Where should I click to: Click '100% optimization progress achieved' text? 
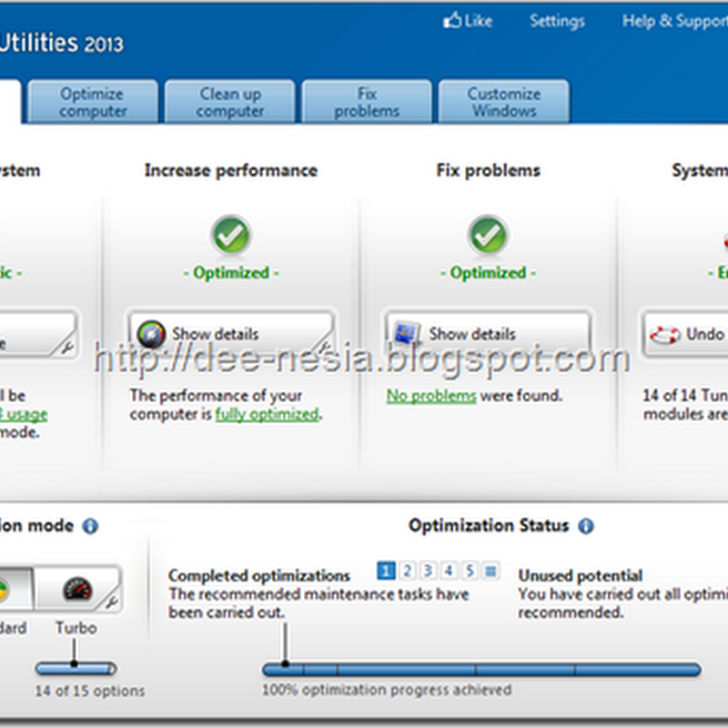(387, 690)
